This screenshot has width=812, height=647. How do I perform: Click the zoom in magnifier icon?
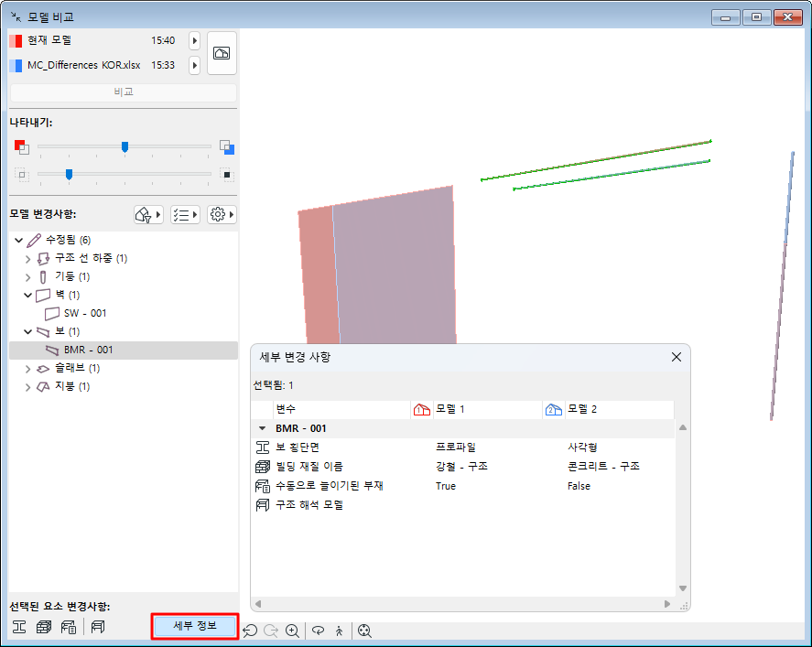(x=293, y=631)
